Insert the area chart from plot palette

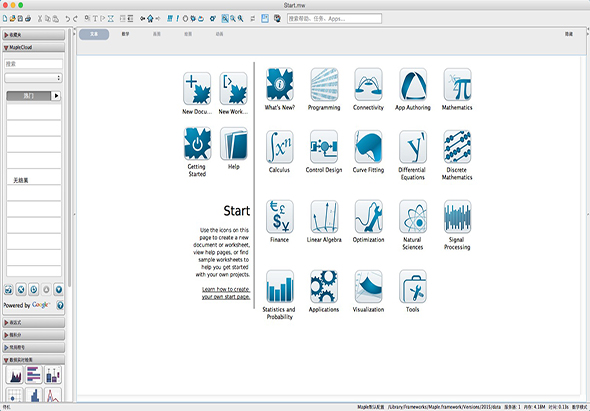point(15,375)
